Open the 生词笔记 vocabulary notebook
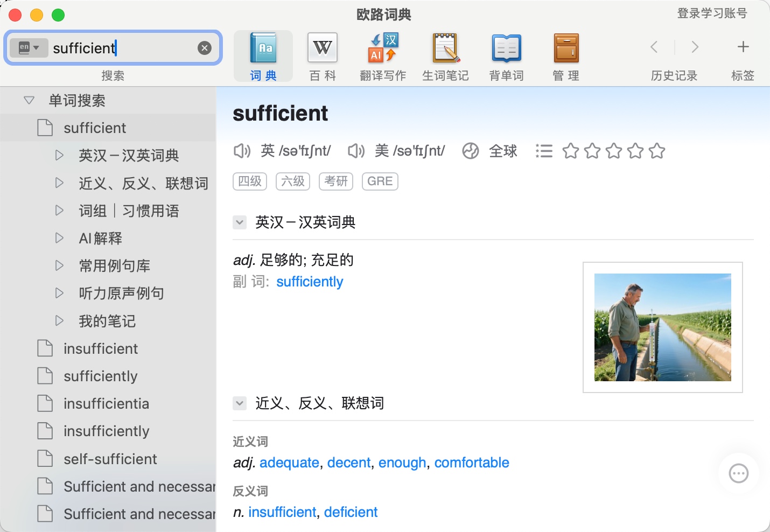Screen dimensions: 770x532 tap(445, 48)
